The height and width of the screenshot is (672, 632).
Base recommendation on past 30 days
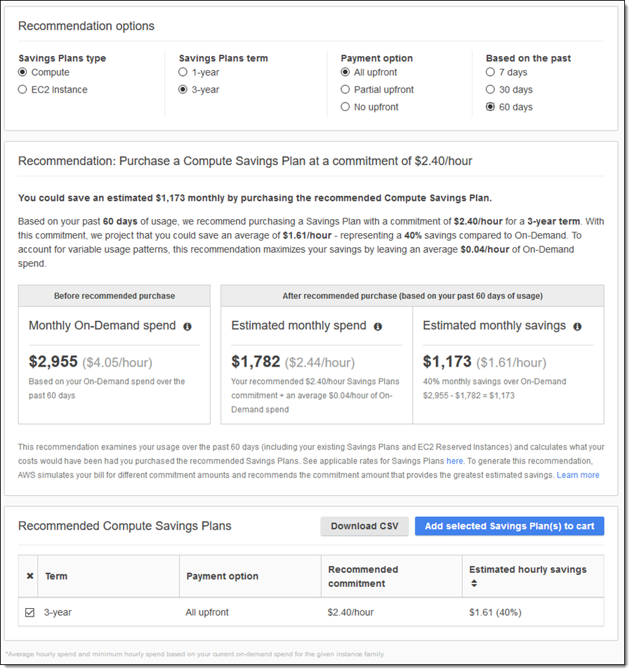click(490, 90)
